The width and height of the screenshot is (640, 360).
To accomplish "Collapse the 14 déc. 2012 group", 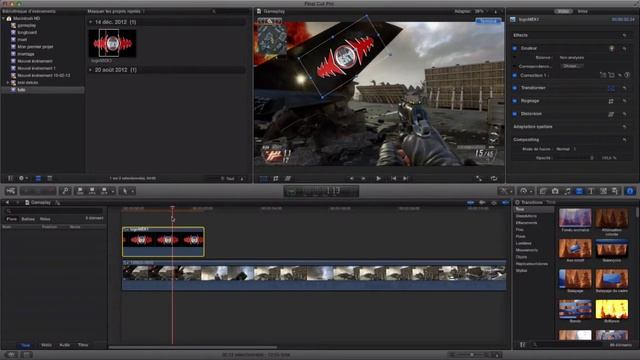I will [91, 22].
